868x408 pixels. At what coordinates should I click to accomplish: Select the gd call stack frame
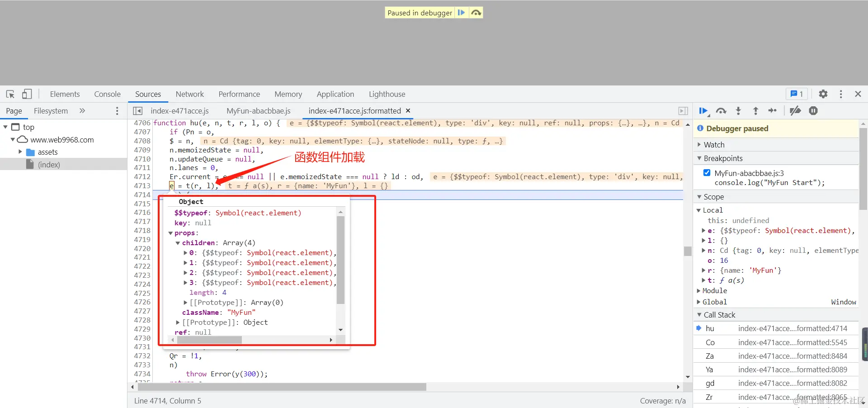pos(776,383)
